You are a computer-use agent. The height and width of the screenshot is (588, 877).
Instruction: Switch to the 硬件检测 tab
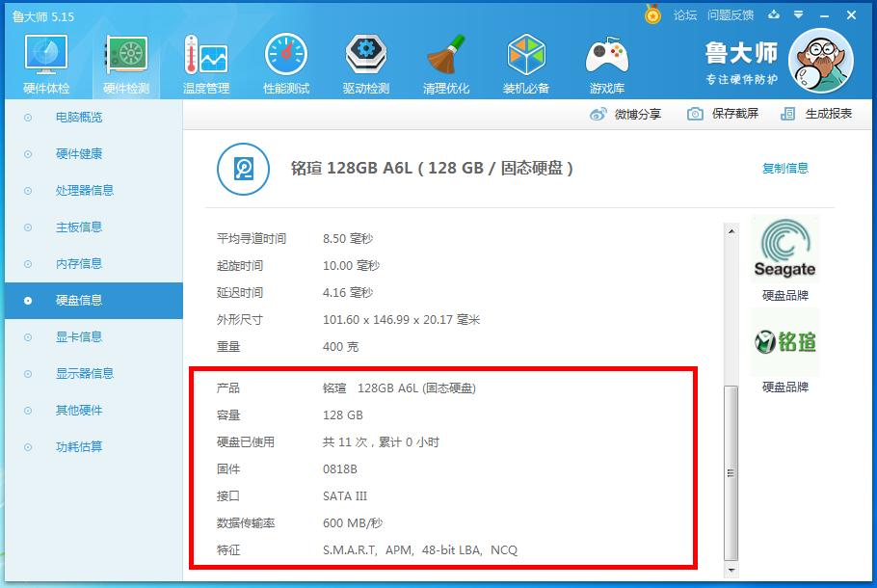point(125,61)
